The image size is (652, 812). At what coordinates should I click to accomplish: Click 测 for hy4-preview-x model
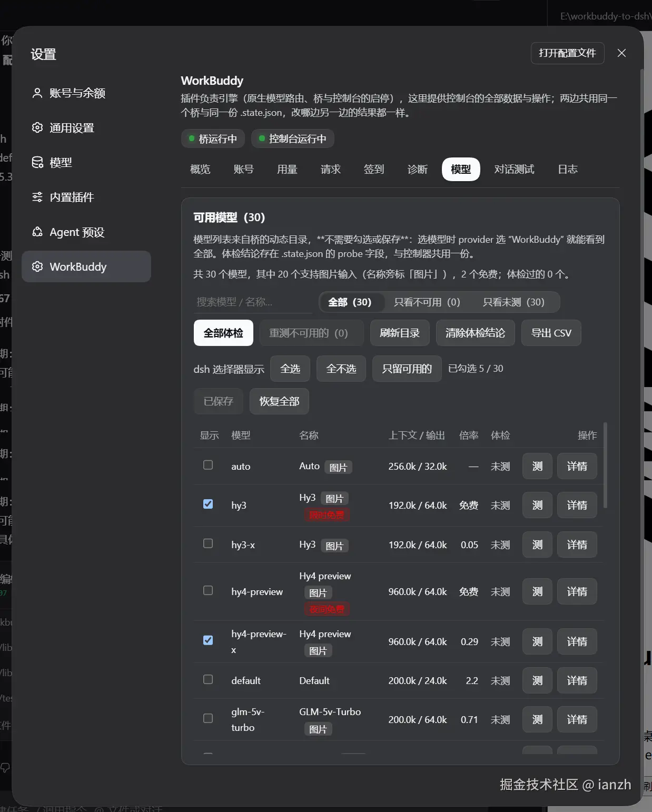coord(537,641)
